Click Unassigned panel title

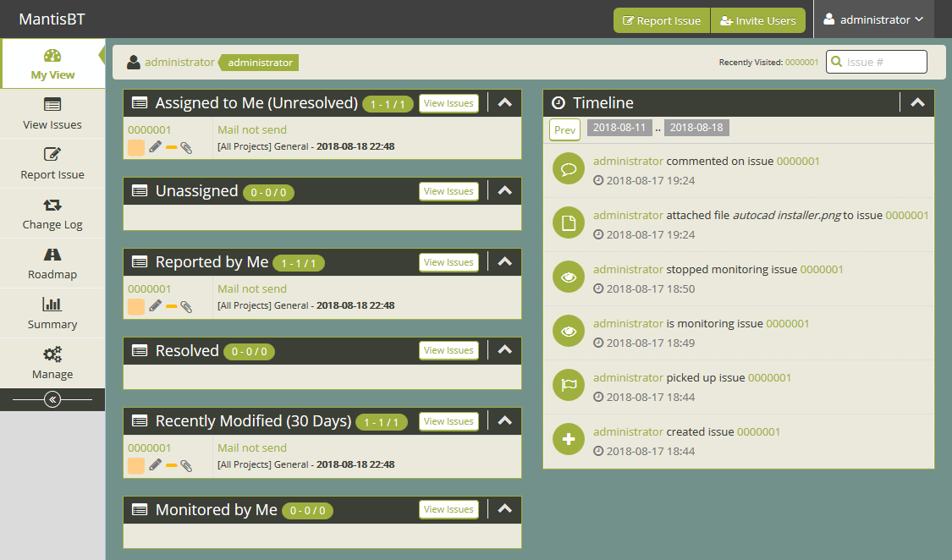pyautogui.click(x=196, y=191)
